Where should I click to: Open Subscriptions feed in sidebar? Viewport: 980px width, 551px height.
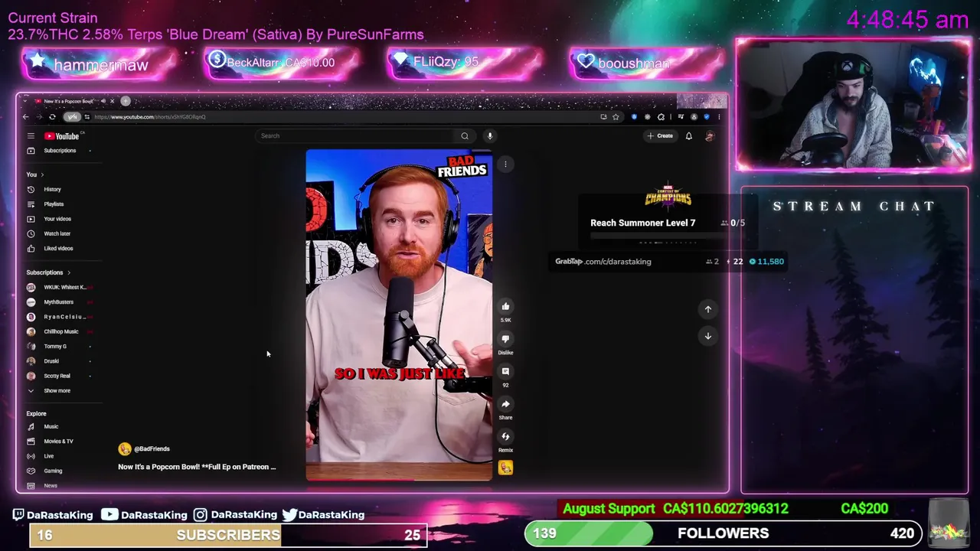click(x=59, y=151)
